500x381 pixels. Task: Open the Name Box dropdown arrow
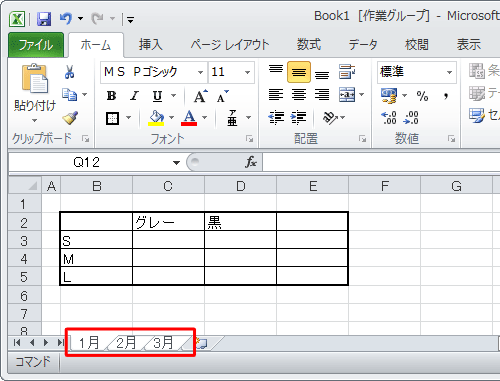[x=176, y=163]
